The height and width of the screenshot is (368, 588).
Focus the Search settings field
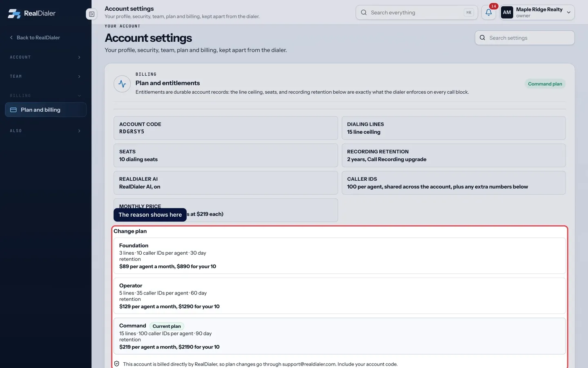525,38
